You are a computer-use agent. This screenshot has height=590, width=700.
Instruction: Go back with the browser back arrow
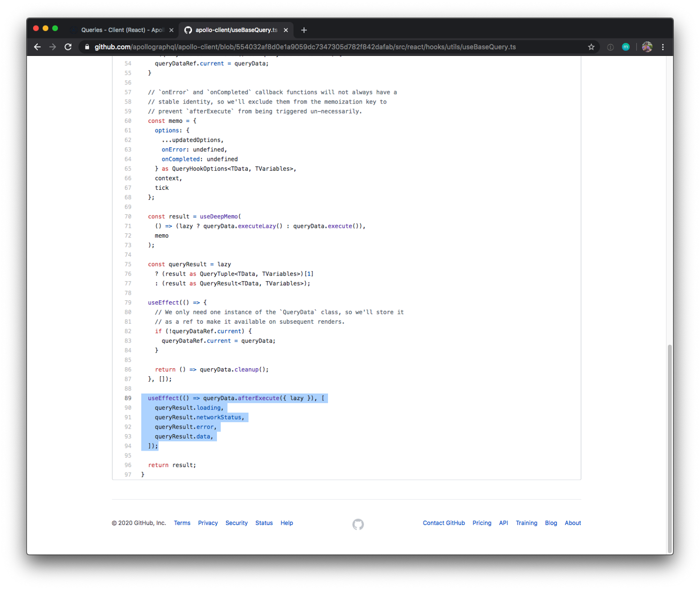[37, 47]
